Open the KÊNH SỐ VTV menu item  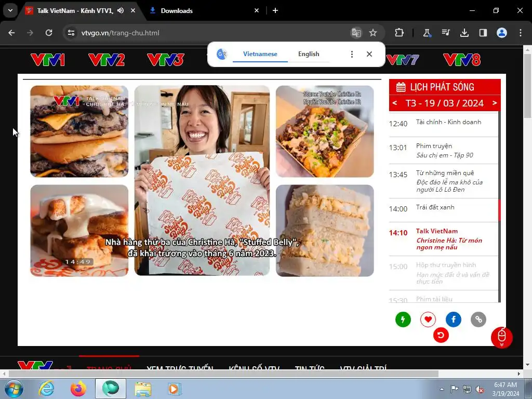tap(254, 367)
